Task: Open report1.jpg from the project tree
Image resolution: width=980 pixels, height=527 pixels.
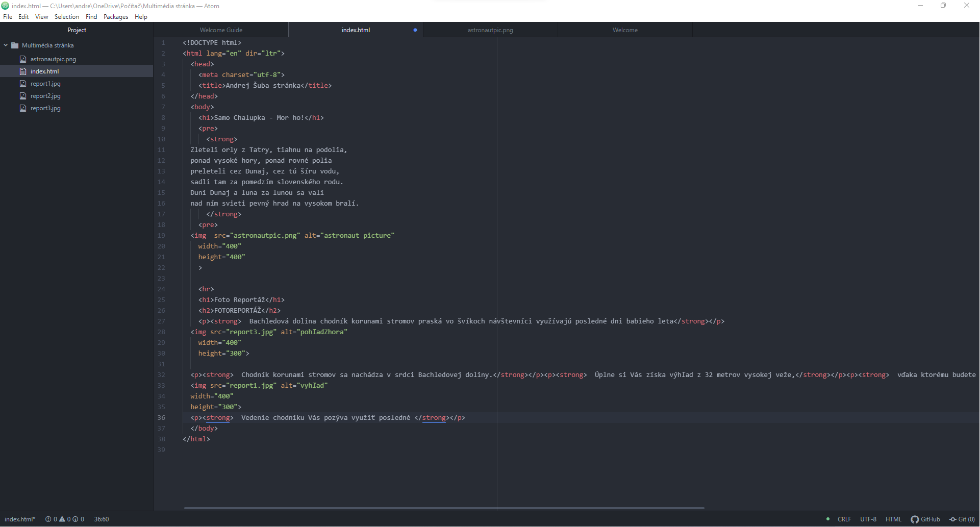Action: pyautogui.click(x=45, y=84)
